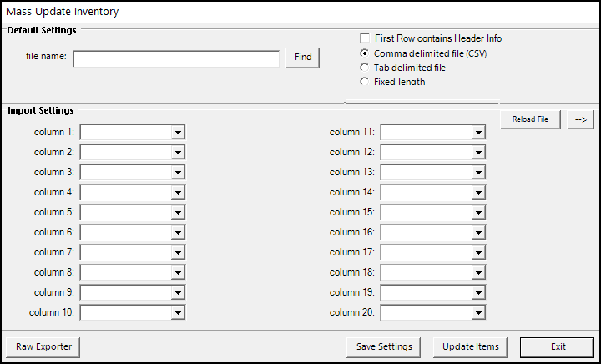Open the column 11 dropdown list

click(477, 132)
